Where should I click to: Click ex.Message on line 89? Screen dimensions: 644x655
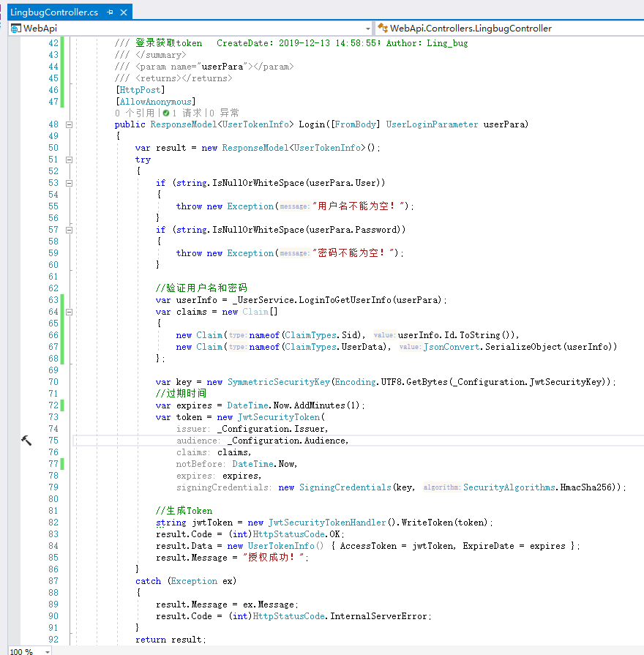(269, 604)
